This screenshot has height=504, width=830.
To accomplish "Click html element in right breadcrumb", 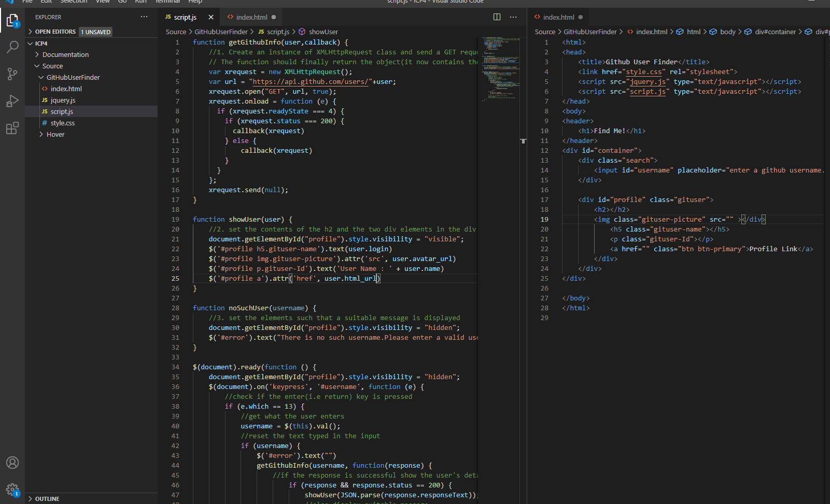I will (x=694, y=32).
